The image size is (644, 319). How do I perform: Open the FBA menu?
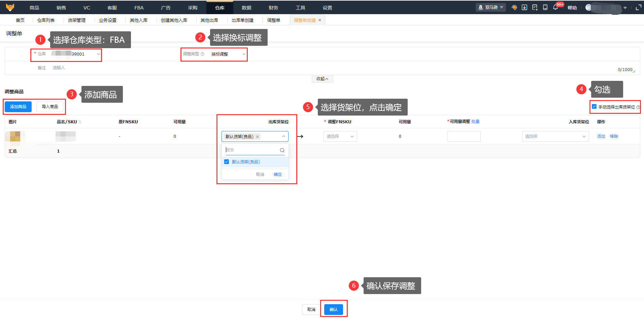click(139, 7)
